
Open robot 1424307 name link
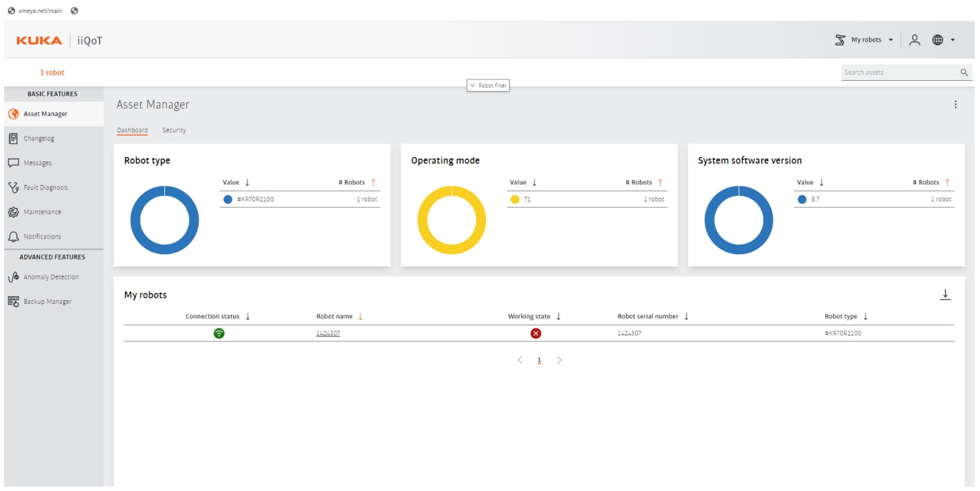coord(328,333)
